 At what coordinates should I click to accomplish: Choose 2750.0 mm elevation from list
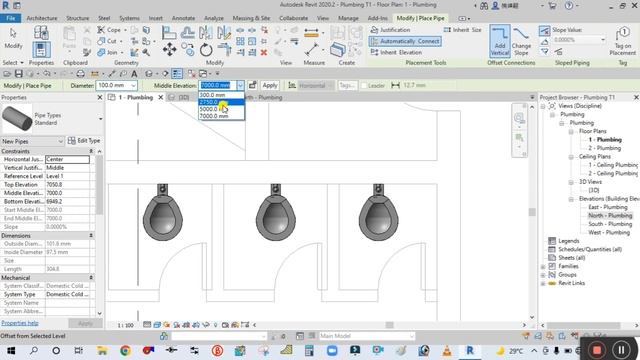[221, 102]
